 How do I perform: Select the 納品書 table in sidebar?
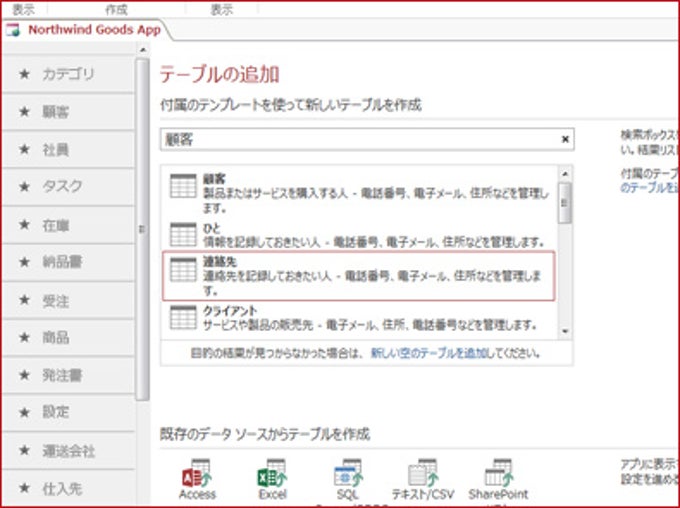point(68,262)
